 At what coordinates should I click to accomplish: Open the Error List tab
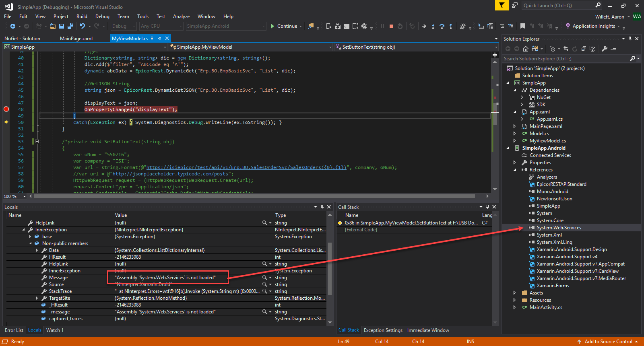tap(14, 330)
